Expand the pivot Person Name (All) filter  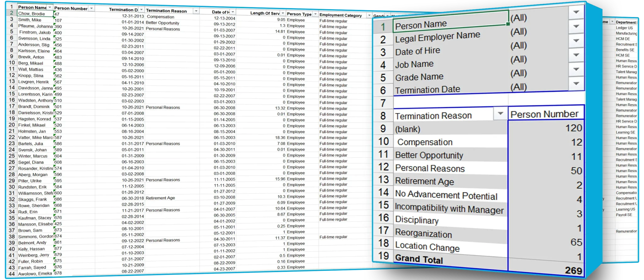[576, 13]
